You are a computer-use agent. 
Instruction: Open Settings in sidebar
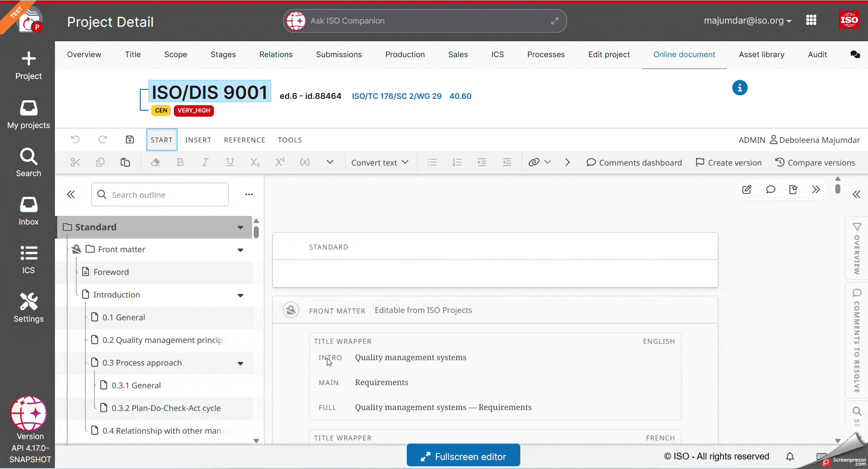29,308
